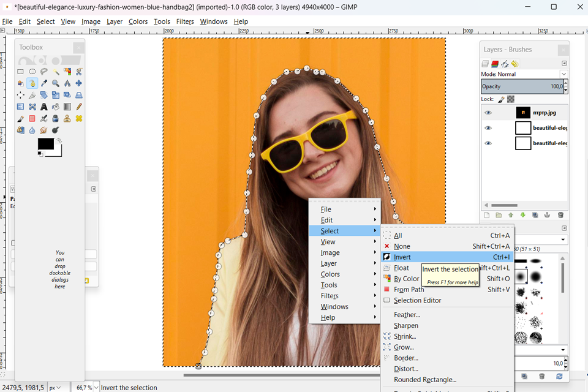Swap foreground and background colors
This screenshot has height=392, width=588.
click(x=59, y=140)
